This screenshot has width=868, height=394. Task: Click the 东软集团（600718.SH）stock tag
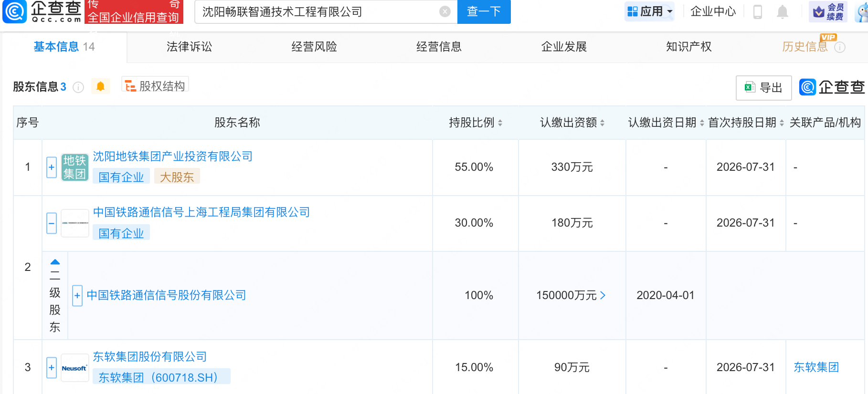point(161,377)
